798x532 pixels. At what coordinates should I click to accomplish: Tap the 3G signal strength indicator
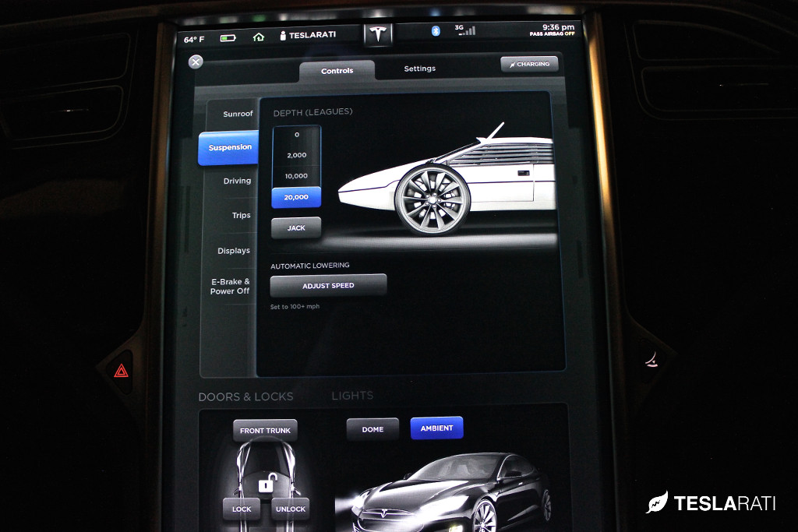(465, 30)
